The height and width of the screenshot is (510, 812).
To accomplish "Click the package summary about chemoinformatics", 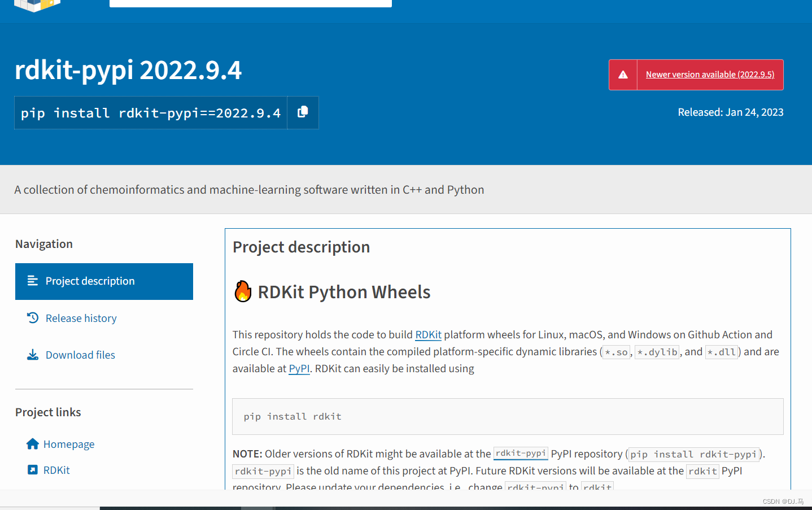I will pos(249,190).
